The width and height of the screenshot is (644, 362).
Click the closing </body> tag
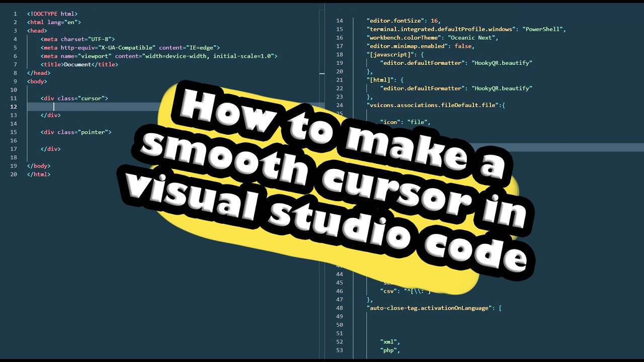39,166
